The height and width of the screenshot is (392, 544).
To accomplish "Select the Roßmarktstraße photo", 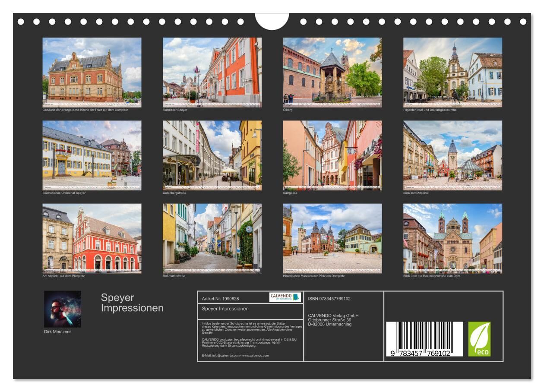I will click(x=212, y=238).
